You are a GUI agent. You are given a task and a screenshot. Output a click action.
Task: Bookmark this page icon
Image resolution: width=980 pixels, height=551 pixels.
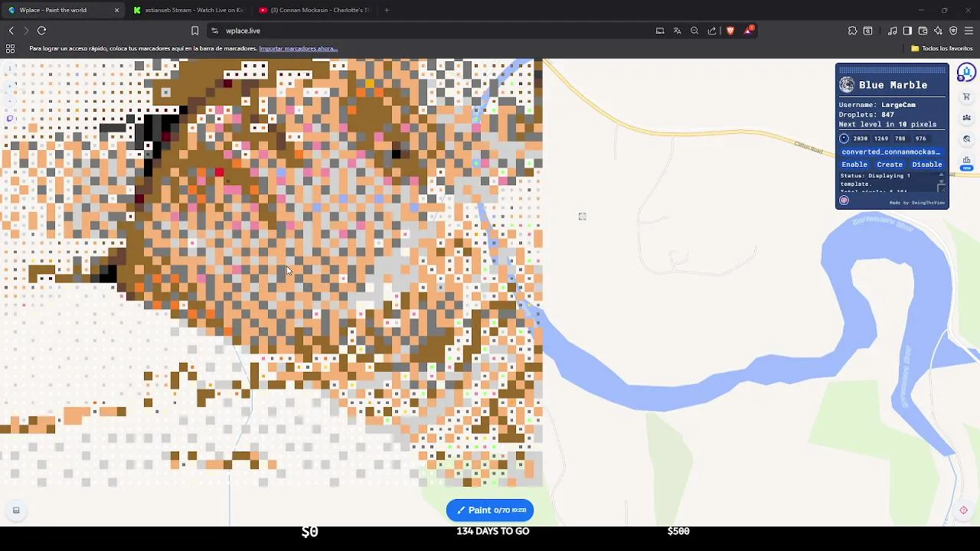point(194,31)
